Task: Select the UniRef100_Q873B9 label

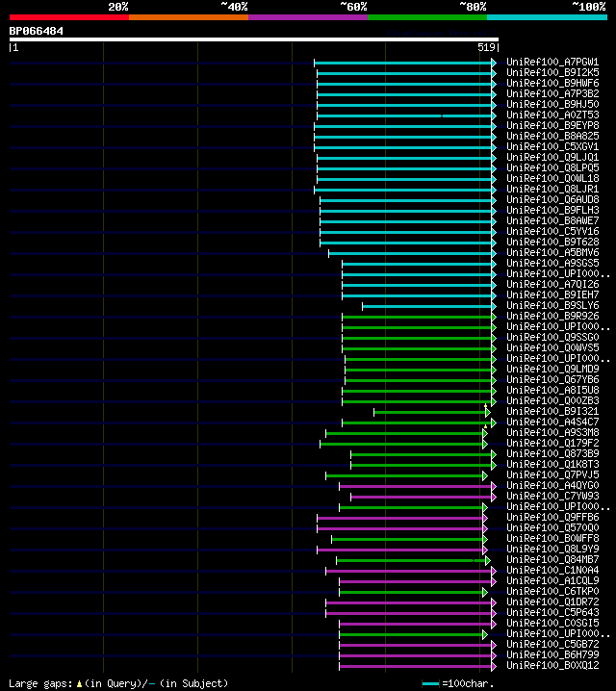Action: point(552,453)
